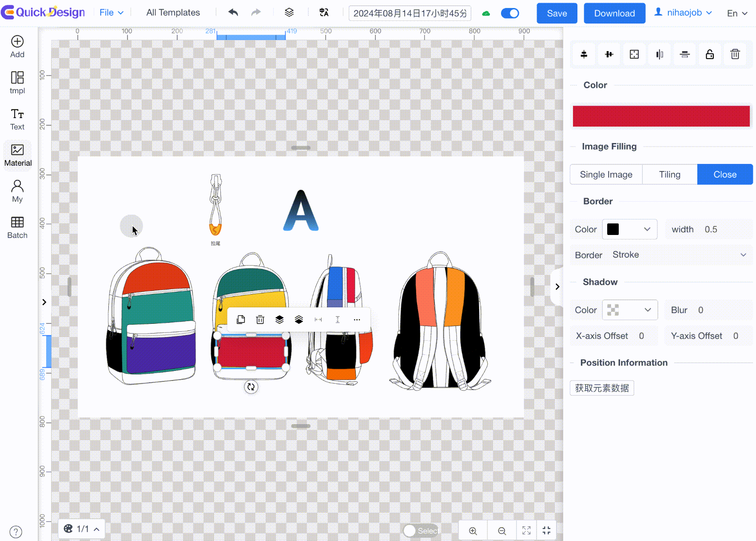Open the tmpl templates panel
The image size is (756, 541).
click(17, 83)
